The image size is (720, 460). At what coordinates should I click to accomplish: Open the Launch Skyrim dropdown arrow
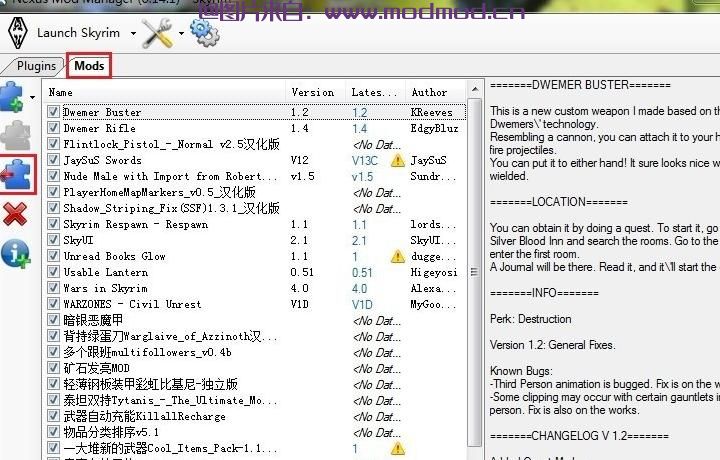[x=133, y=33]
